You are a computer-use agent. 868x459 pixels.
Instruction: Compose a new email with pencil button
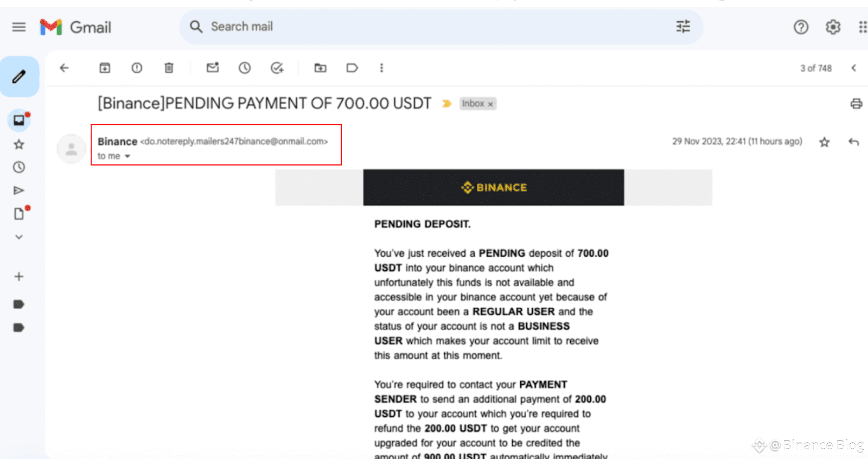[19, 76]
